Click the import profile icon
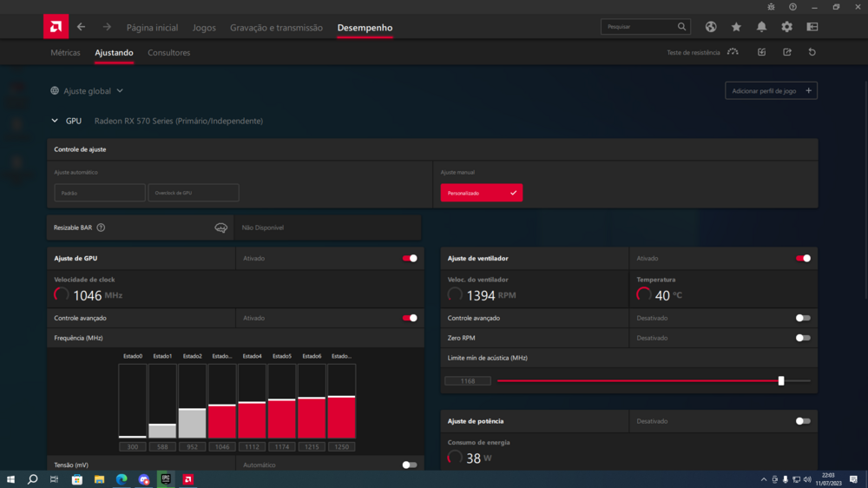This screenshot has height=488, width=868. 761,52
